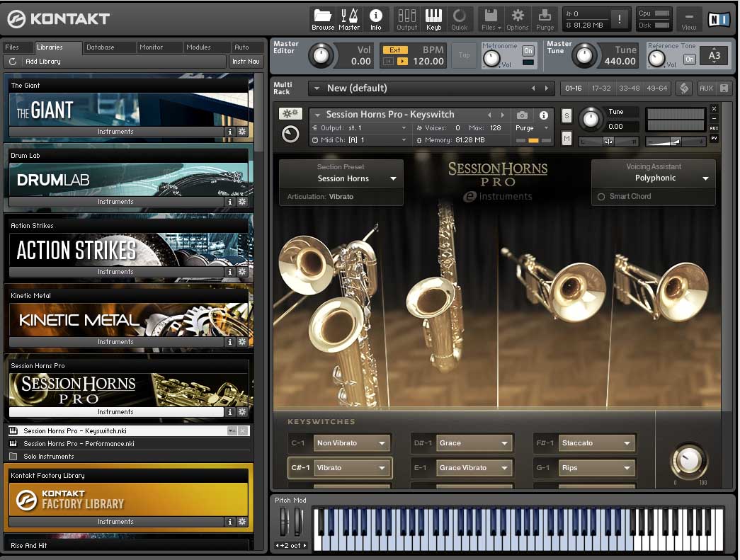Open the Options gear icon
This screenshot has height=560, width=740.
518,18
